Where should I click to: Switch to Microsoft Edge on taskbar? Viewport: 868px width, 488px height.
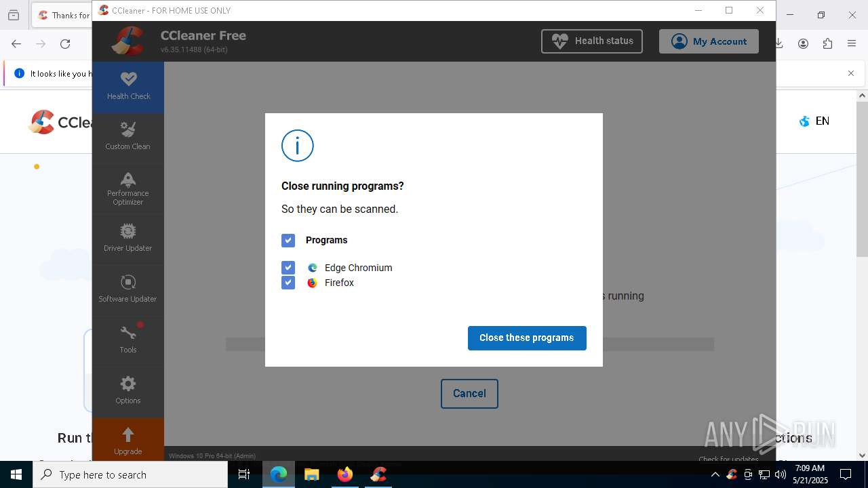click(x=279, y=474)
